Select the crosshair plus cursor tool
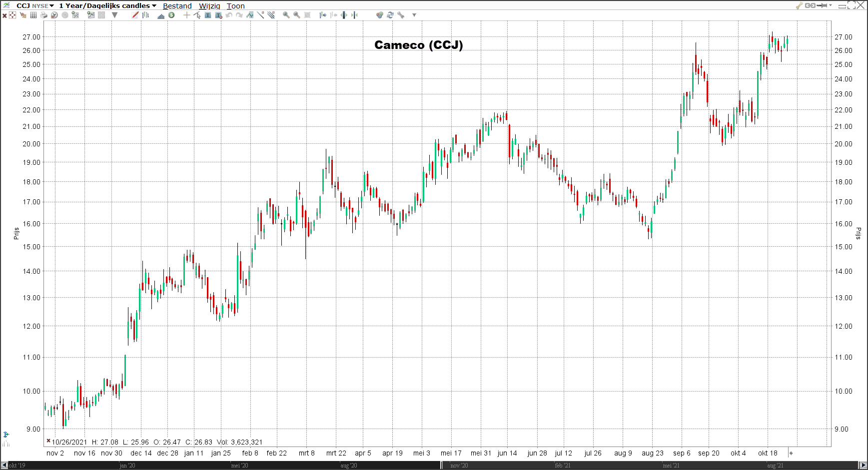This screenshot has width=868, height=470. click(x=186, y=15)
